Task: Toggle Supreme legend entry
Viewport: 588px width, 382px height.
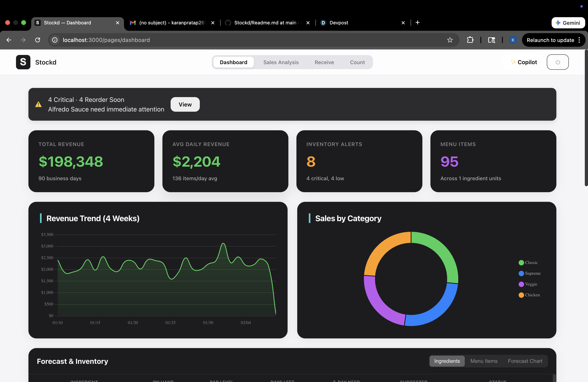Action: coord(530,274)
